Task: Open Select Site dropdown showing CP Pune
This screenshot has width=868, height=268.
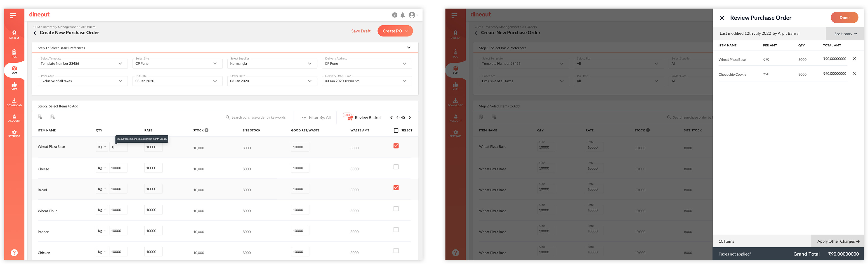Action: [x=177, y=63]
